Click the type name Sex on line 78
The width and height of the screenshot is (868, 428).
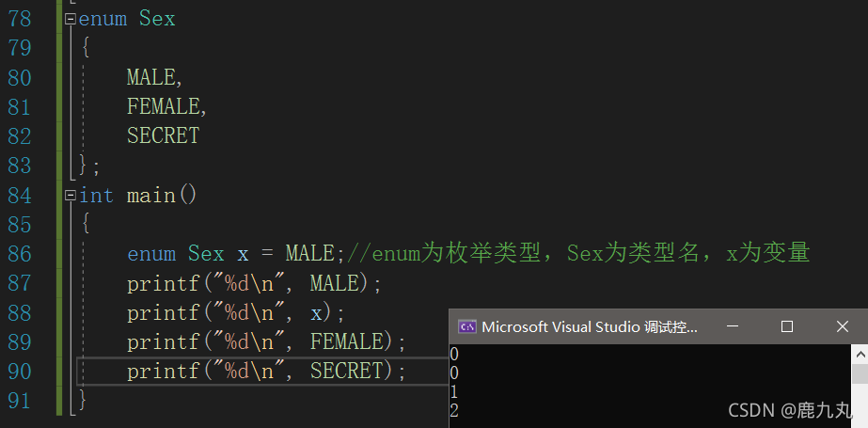tap(157, 20)
